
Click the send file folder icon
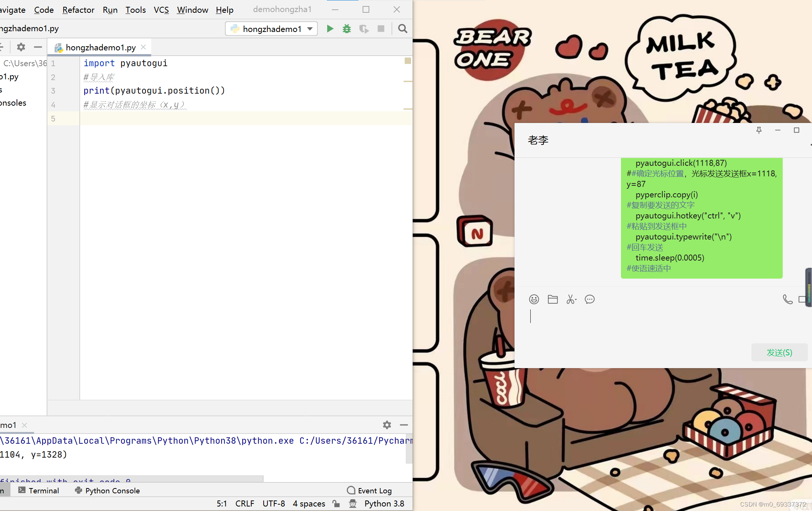click(552, 299)
